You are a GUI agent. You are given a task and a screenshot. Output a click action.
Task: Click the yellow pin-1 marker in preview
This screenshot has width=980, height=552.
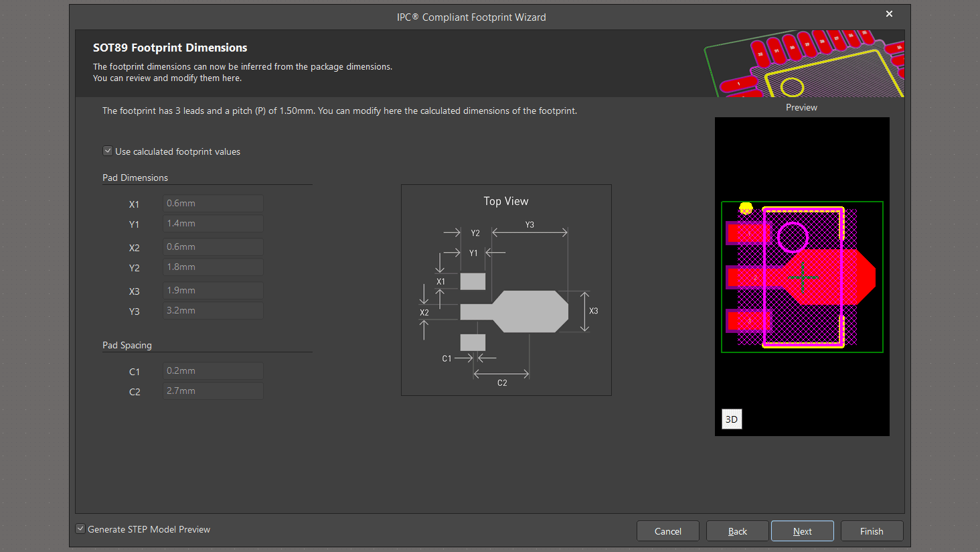click(746, 208)
